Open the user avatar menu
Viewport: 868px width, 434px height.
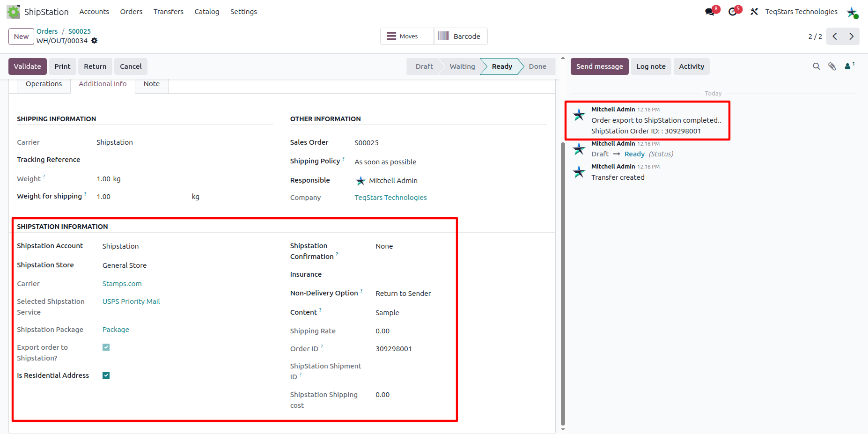(x=852, y=12)
